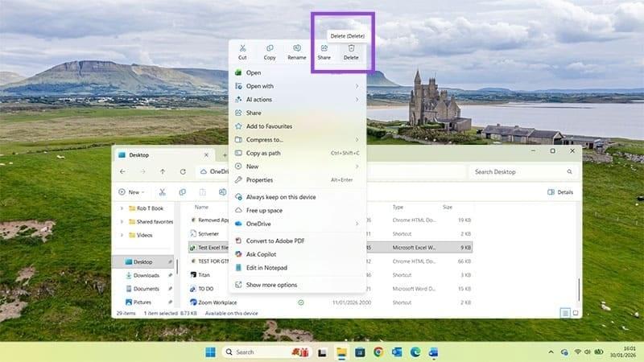644x362 pixels.
Task: Open Chrome from the taskbar
Action: [378, 352]
